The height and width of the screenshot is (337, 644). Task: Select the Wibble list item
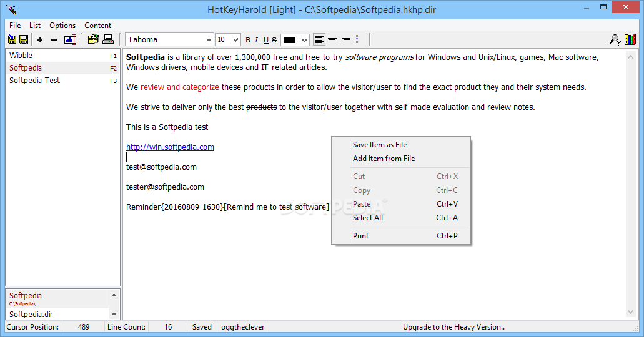click(x=63, y=56)
